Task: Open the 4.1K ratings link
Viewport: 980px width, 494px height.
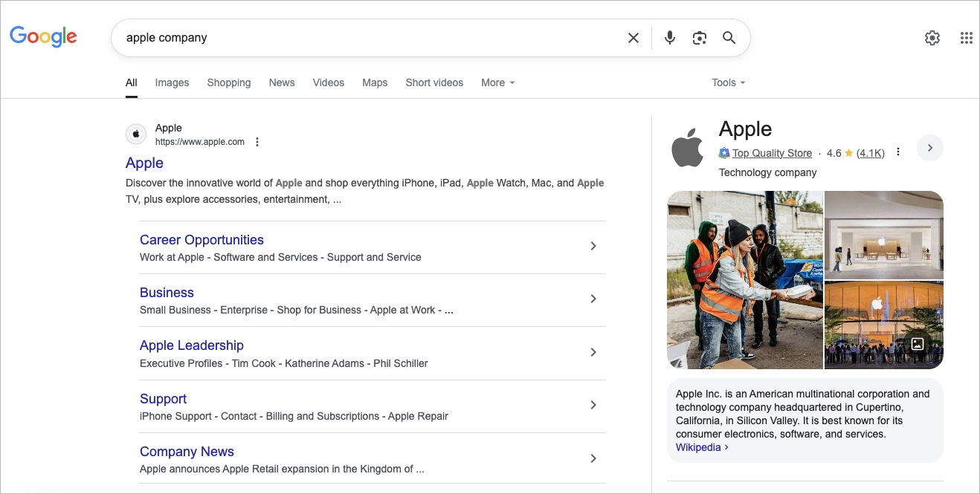Action: (871, 152)
